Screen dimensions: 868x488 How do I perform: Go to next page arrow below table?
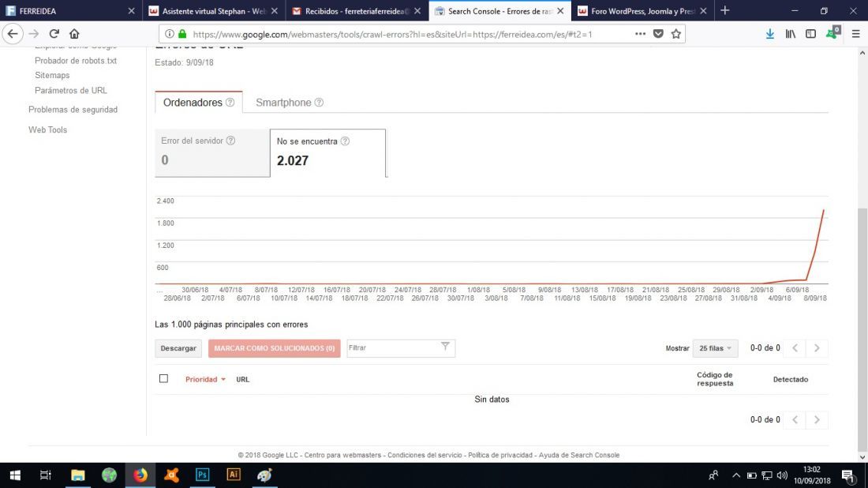pos(817,420)
